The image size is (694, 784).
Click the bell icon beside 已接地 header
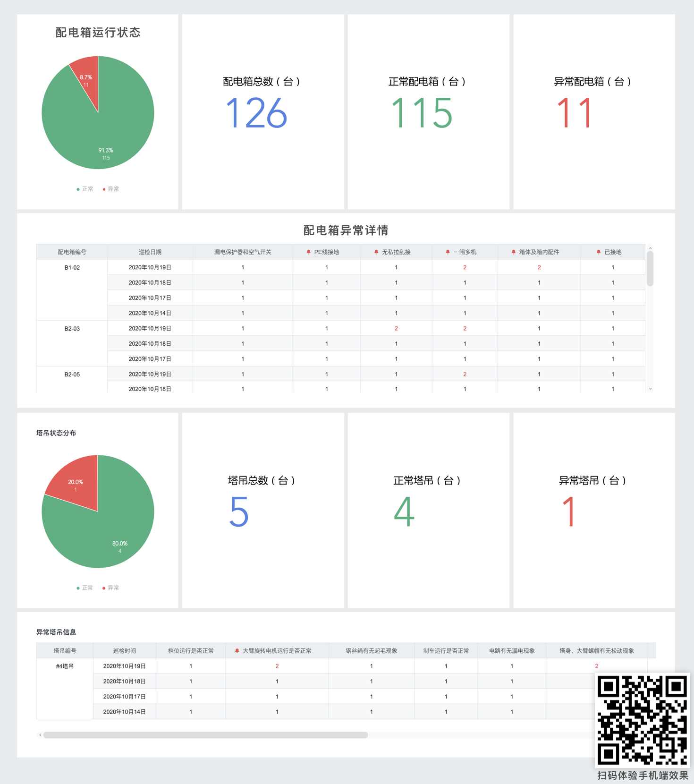click(599, 252)
